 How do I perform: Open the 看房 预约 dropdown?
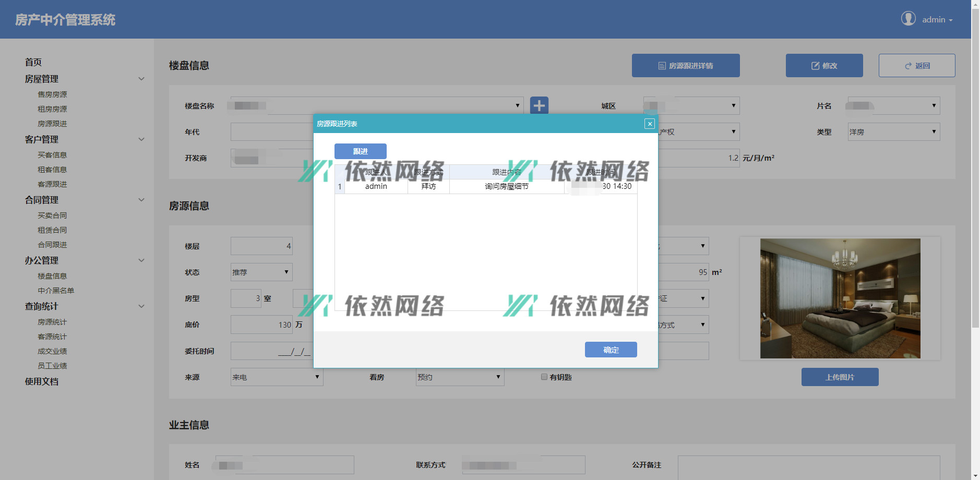(x=460, y=377)
